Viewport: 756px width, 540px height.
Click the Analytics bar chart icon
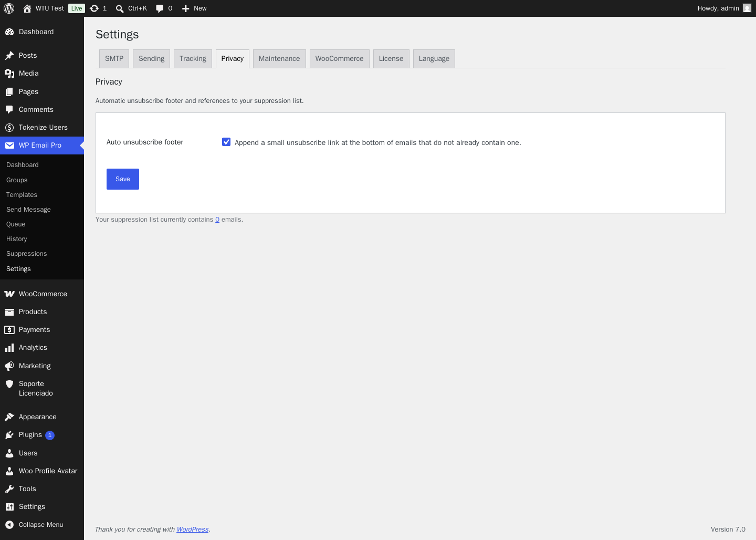9,348
